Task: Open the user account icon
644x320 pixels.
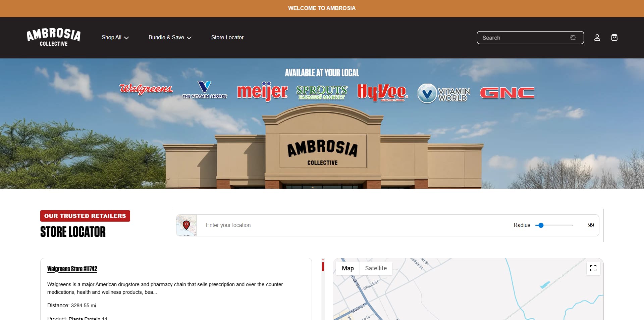Action: click(597, 38)
